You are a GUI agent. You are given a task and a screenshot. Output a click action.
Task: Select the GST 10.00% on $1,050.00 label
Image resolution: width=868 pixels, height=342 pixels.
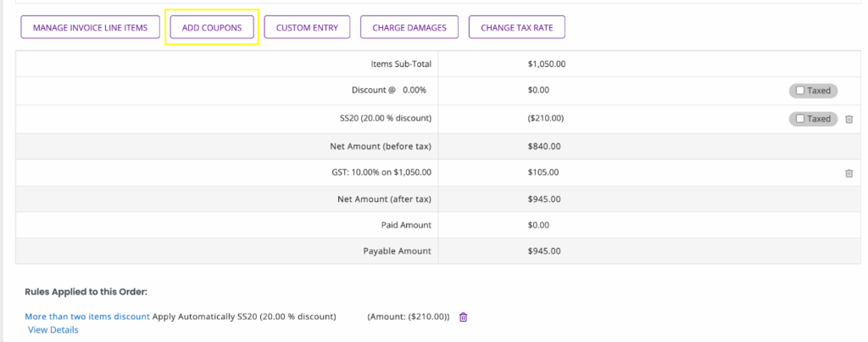(377, 172)
